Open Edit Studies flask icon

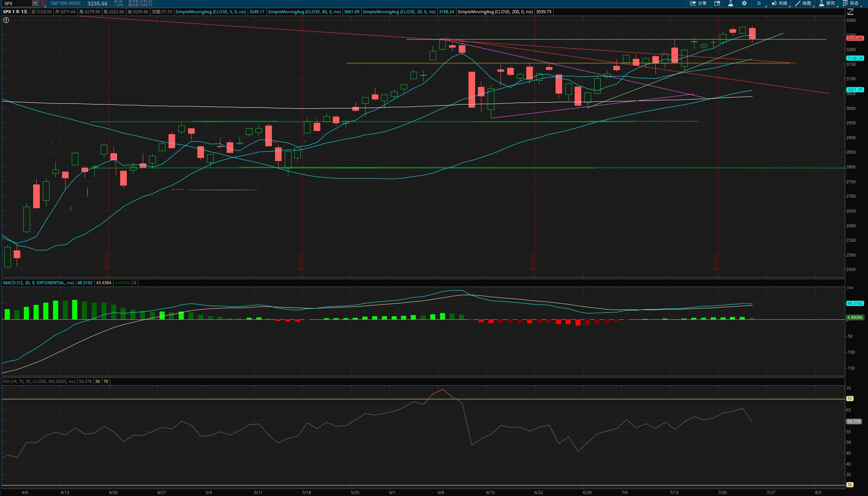point(731,3)
